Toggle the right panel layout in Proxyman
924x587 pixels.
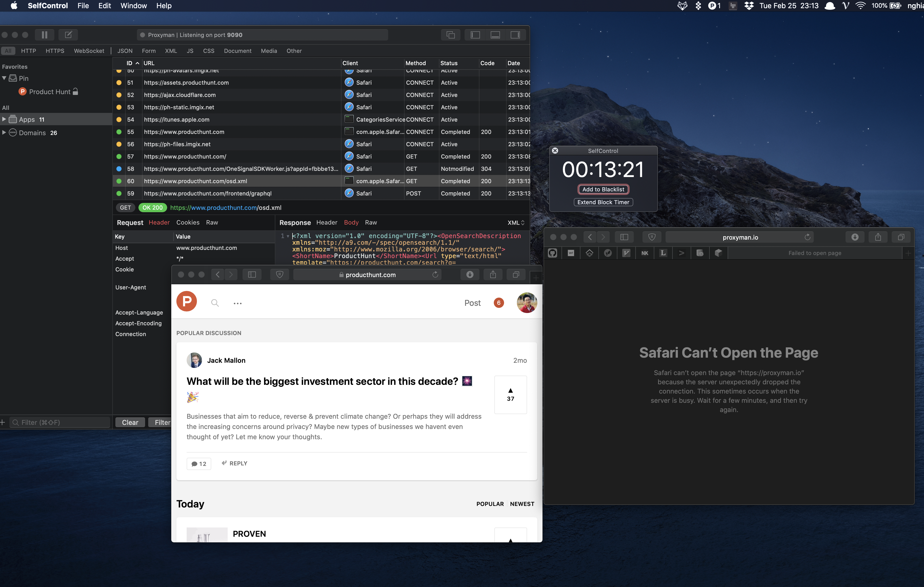tap(515, 35)
